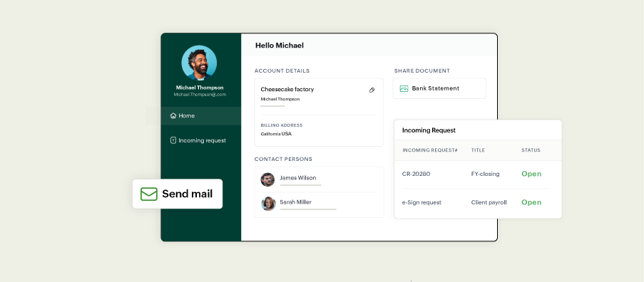This screenshot has height=282, width=644.
Task: Select James Wilson's avatar
Action: [x=267, y=179]
